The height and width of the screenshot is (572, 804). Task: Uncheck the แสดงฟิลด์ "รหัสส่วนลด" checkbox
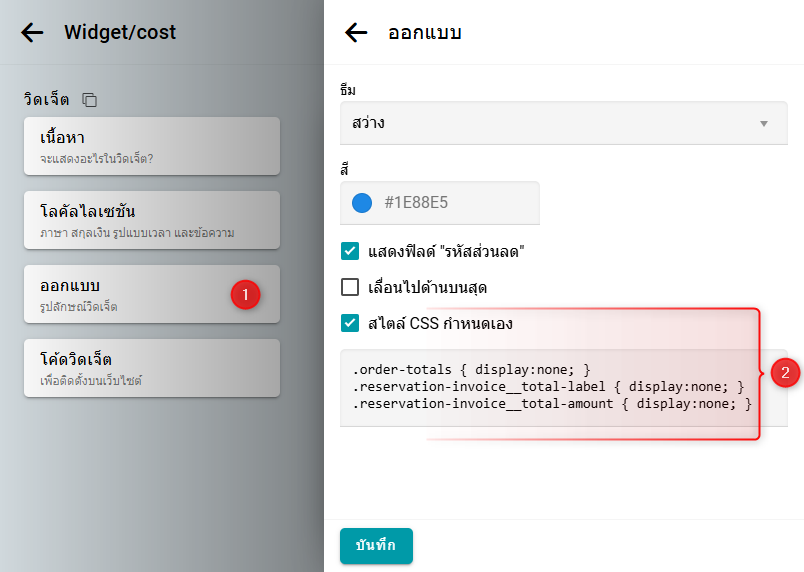click(350, 251)
